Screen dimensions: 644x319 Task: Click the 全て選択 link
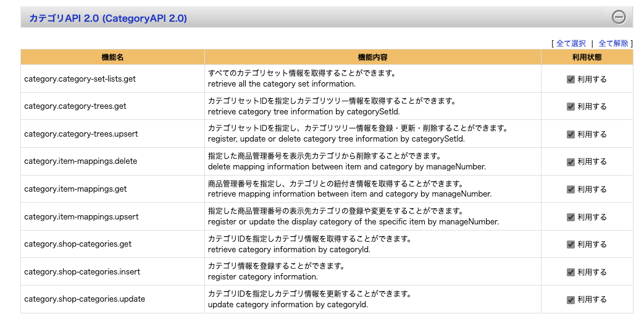point(571,43)
